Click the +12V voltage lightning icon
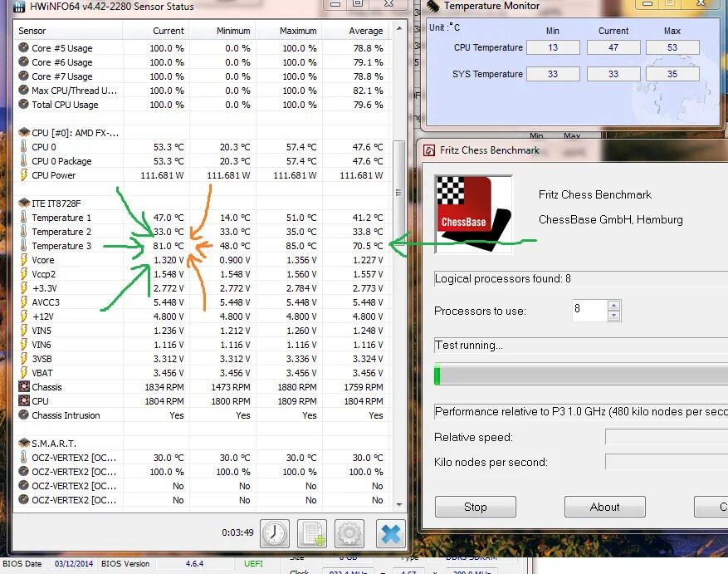The height and width of the screenshot is (574, 728). click(x=24, y=316)
